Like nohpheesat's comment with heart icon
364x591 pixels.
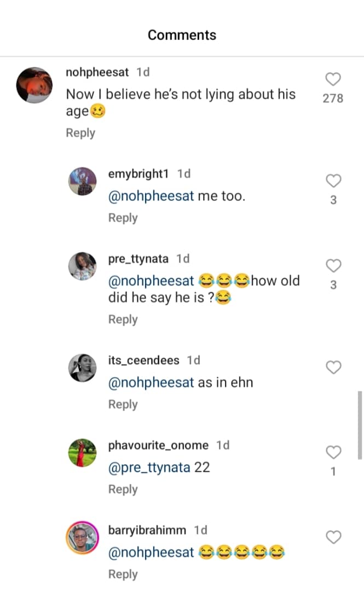(x=333, y=79)
